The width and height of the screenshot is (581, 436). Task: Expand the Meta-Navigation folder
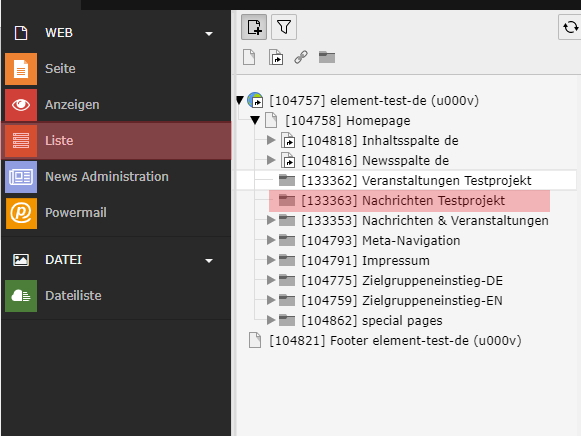coord(271,240)
